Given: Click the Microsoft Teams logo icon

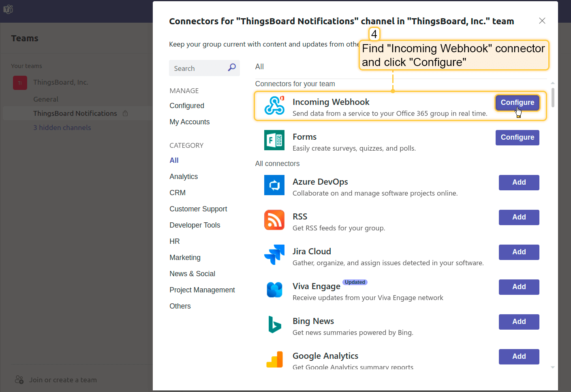Looking at the screenshot, I should click(x=8, y=9).
